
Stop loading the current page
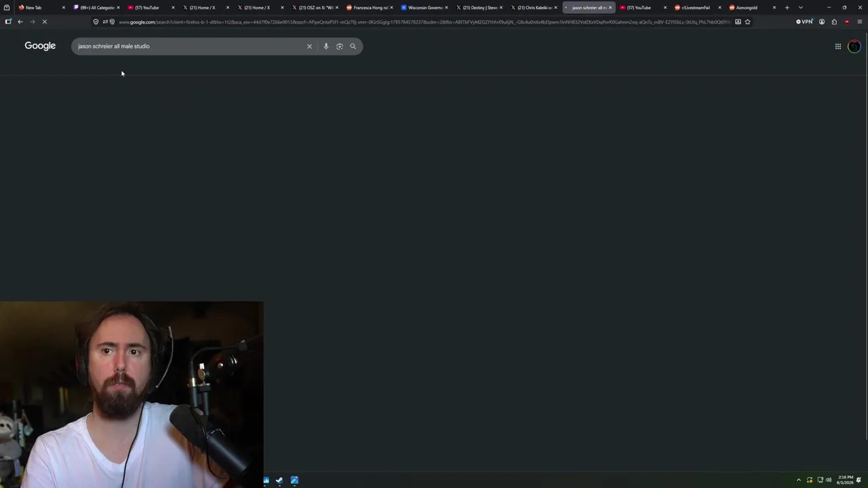pos(44,22)
